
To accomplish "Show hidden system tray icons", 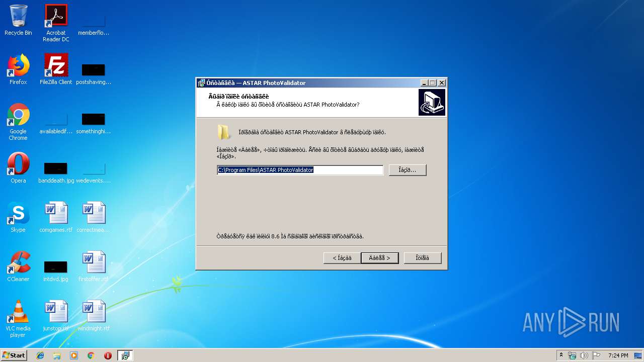I will (561, 355).
